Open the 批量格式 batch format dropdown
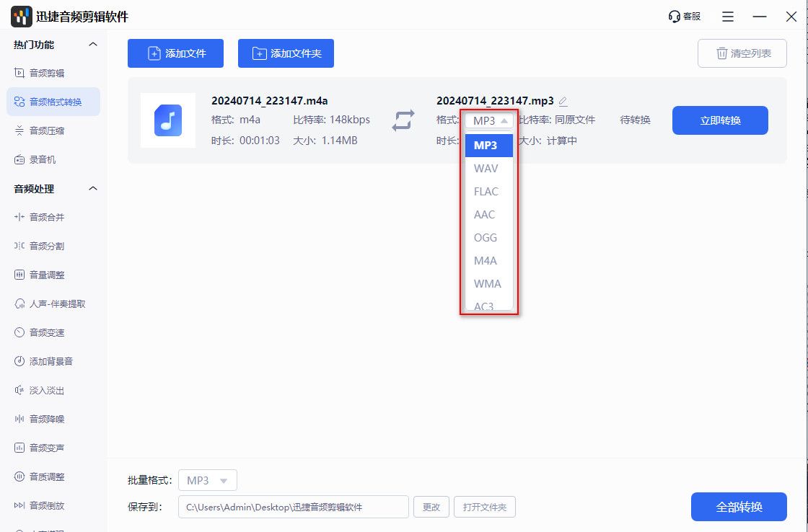 (208, 481)
